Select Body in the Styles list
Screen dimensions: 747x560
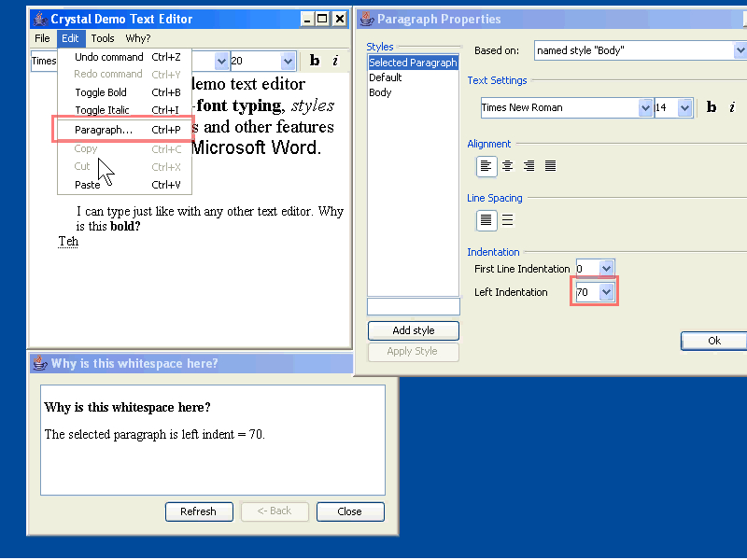[381, 92]
